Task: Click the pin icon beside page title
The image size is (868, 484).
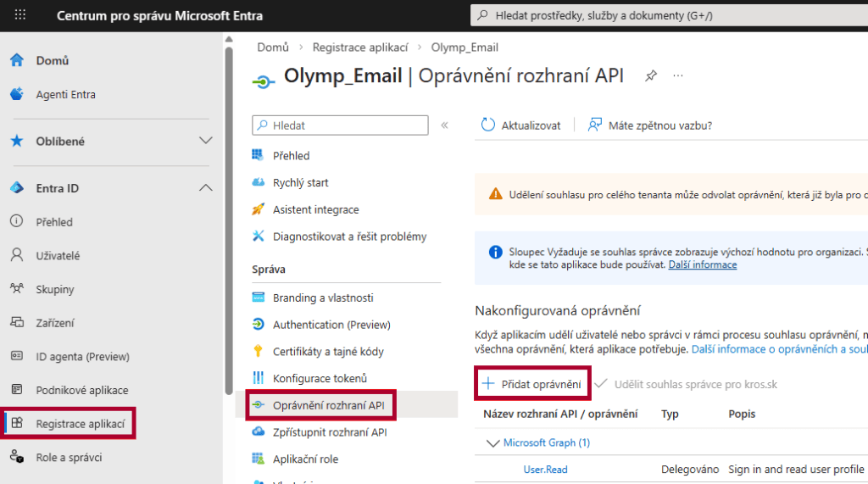Action: [x=651, y=76]
